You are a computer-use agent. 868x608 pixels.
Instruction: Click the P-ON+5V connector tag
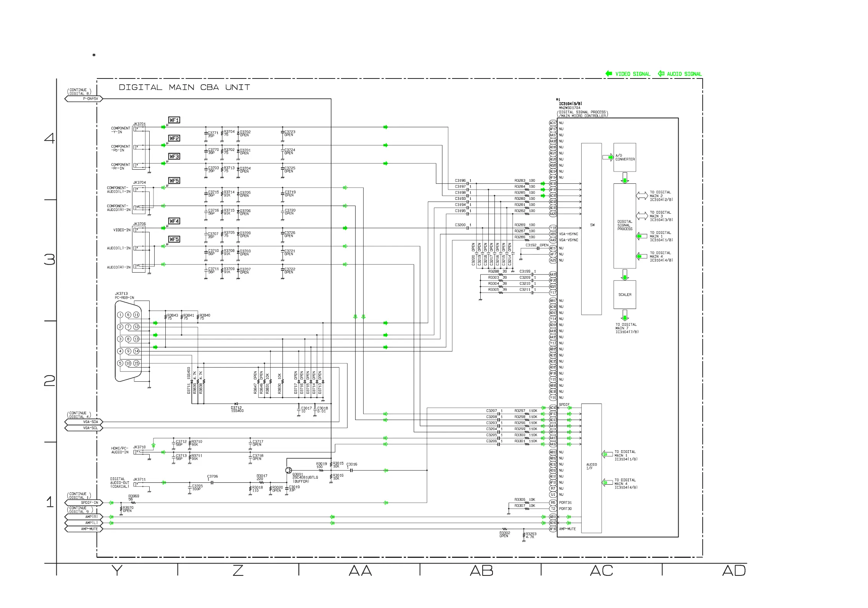(x=84, y=99)
